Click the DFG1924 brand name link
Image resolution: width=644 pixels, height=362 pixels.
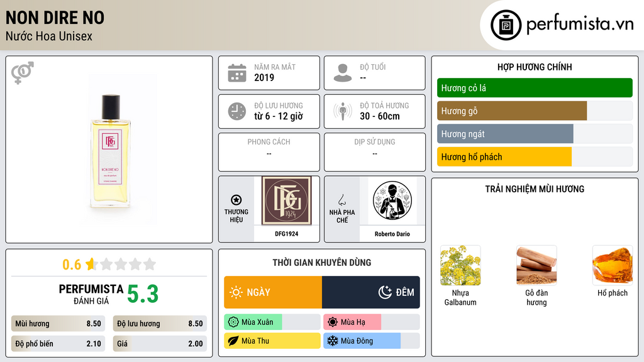[x=286, y=234]
